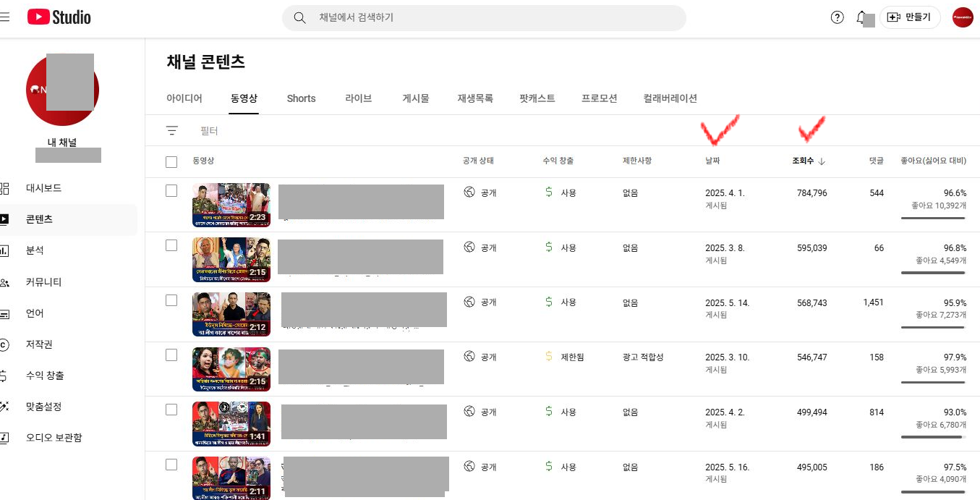Open the notifications bell
Viewport: 980px width, 500px height.
(x=861, y=17)
